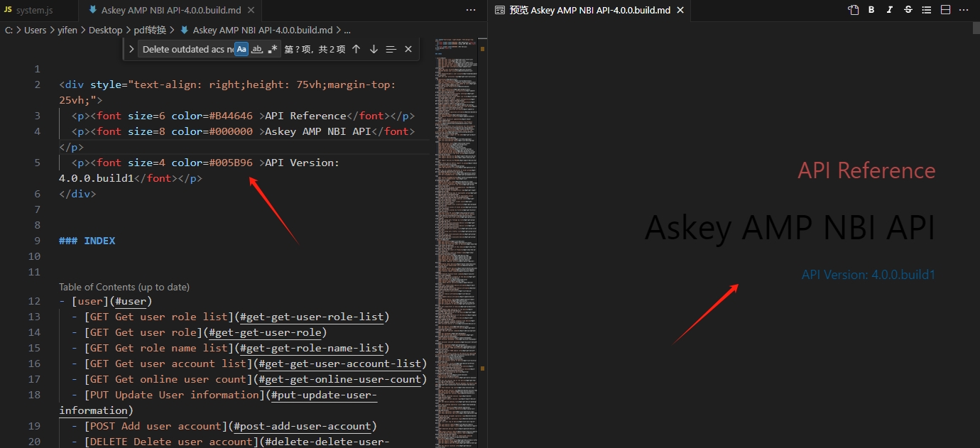Click 'Table of Contents (up to date)' code lens text
980x448 pixels.
coord(124,287)
